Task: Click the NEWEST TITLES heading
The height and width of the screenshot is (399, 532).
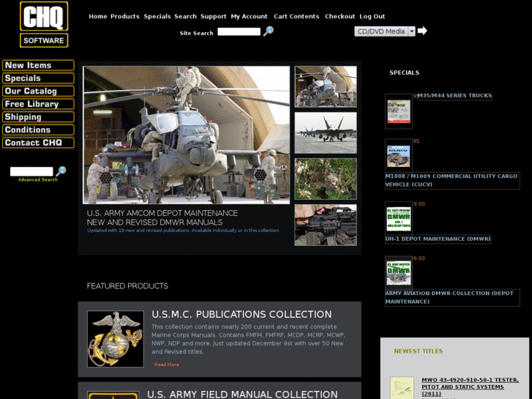Action: point(419,351)
